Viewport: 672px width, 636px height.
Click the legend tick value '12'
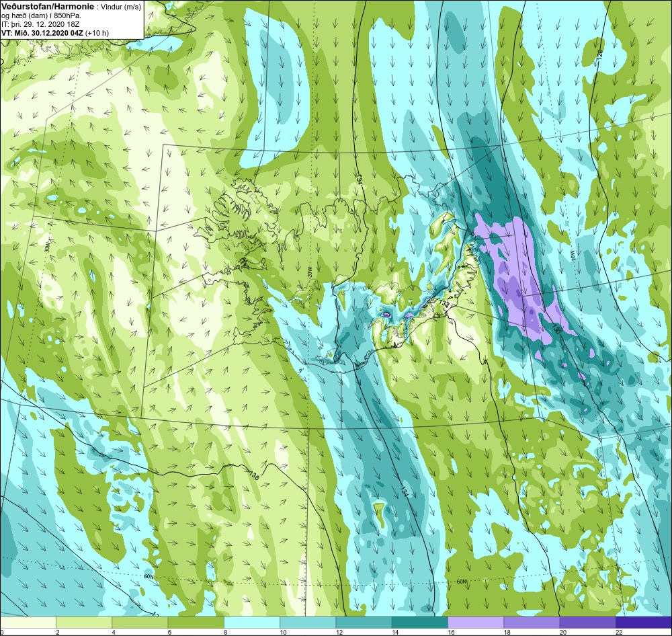click(x=339, y=632)
